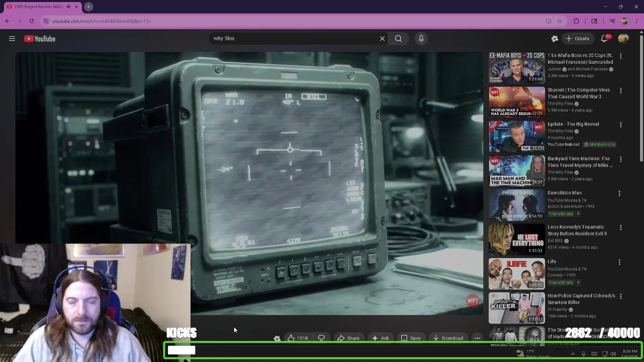
Task: View site information icon in address bar
Action: point(46,21)
